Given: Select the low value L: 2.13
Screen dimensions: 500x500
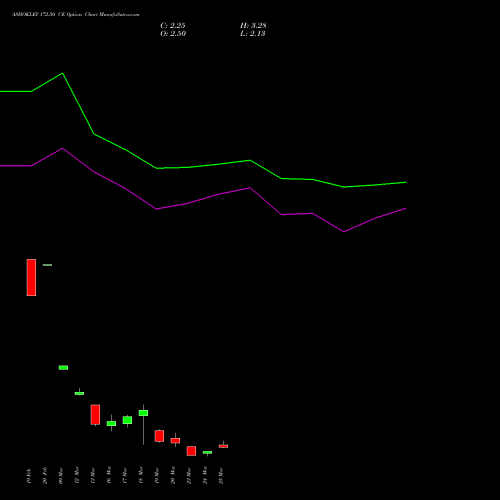Looking at the screenshot, I should [x=253, y=34].
